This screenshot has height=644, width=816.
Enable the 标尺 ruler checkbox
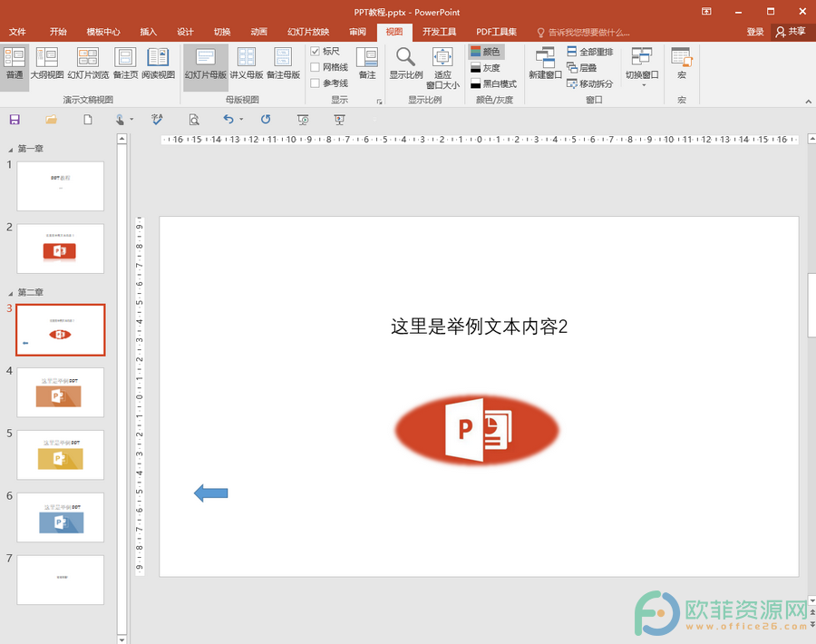(x=315, y=51)
